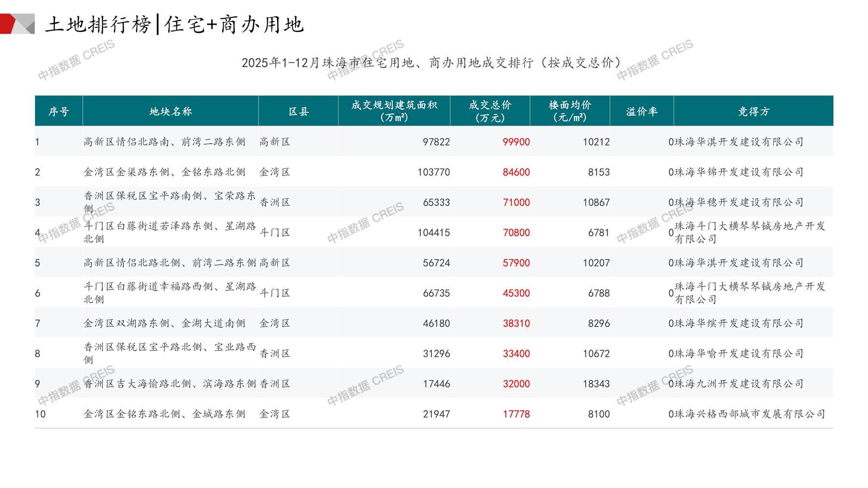Click the 序号 column header
868x488 pixels.
(58, 112)
